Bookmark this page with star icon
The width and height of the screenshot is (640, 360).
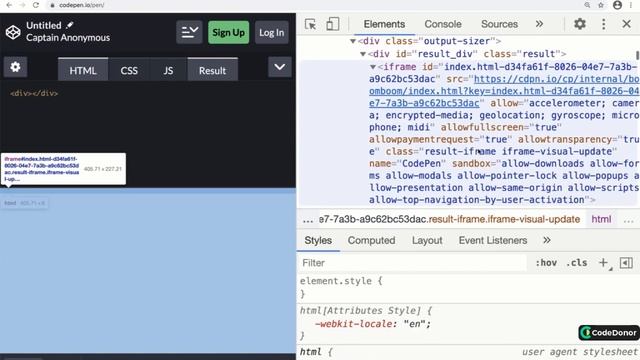point(601,5)
